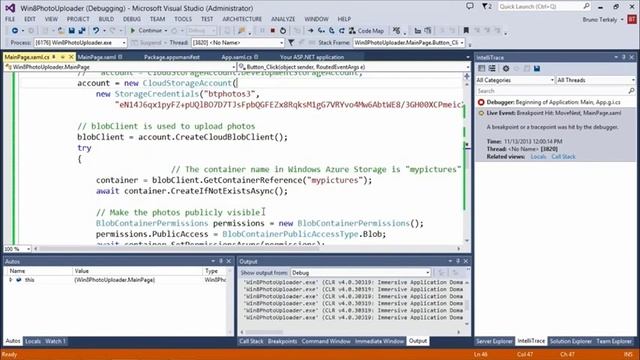Open the Button_Click member dropdown
This screenshot has width=640, height=360.
tap(468, 67)
